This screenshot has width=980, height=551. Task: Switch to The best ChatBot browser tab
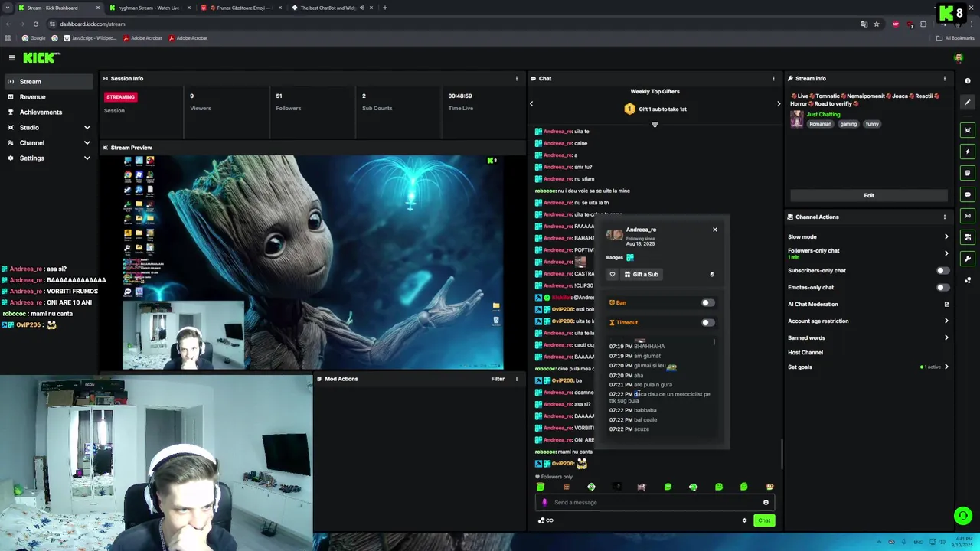point(332,8)
